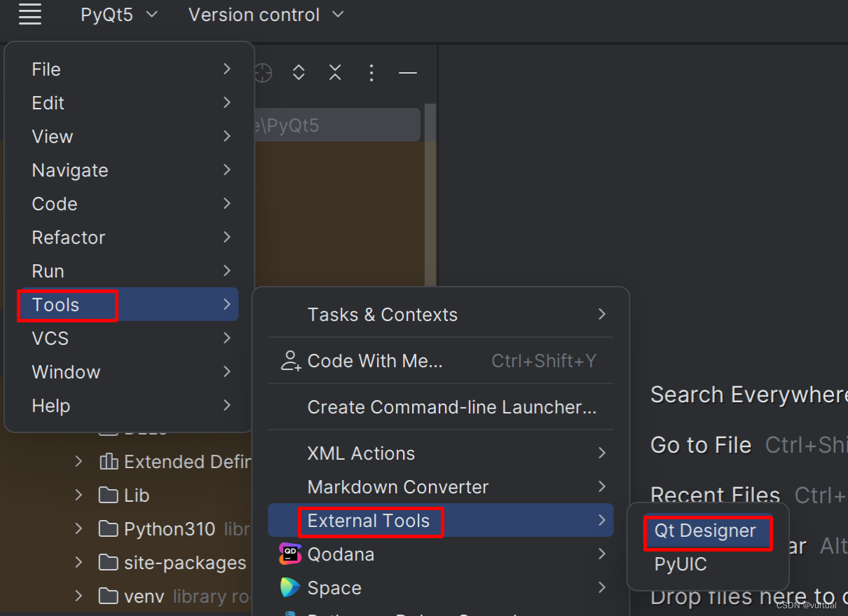Click the hamburger main menu icon
The image size is (848, 616).
pyautogui.click(x=30, y=14)
